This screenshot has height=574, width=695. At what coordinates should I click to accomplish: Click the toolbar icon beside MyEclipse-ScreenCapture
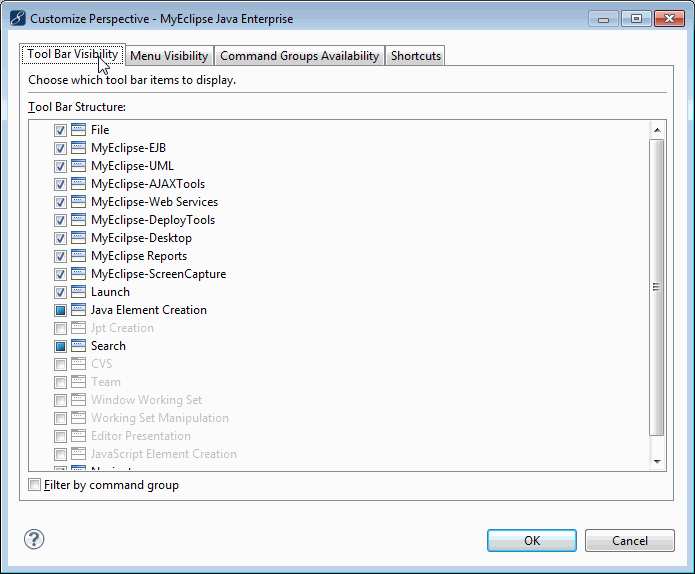tap(78, 274)
